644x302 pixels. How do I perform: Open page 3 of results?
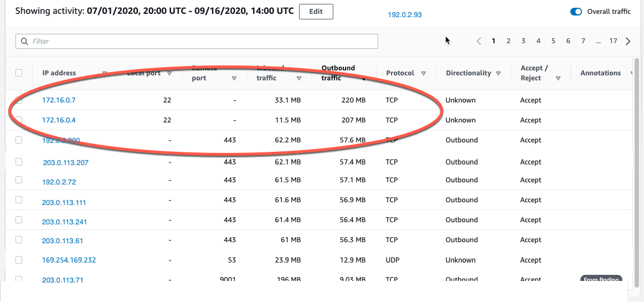pyautogui.click(x=523, y=41)
